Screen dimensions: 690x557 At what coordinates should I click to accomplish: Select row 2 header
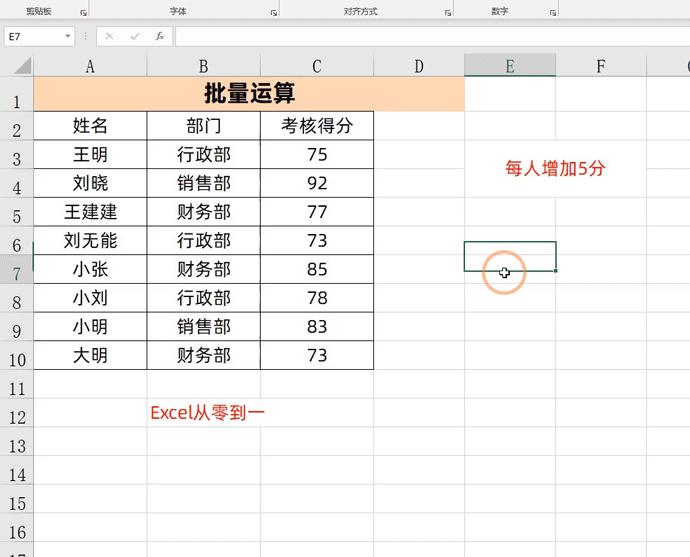point(17,126)
